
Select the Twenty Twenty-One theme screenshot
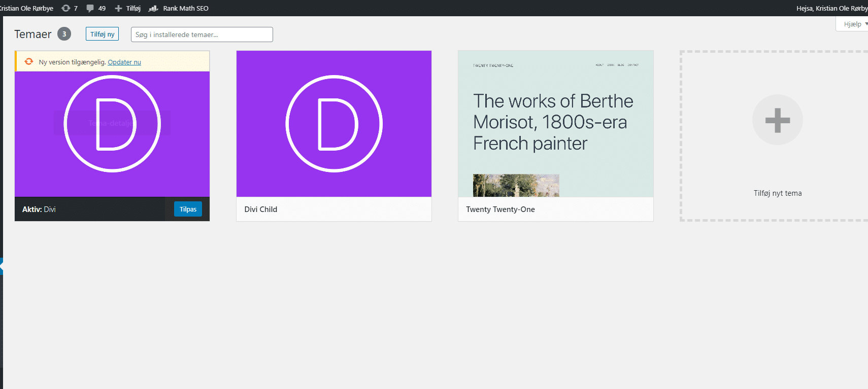tap(555, 124)
